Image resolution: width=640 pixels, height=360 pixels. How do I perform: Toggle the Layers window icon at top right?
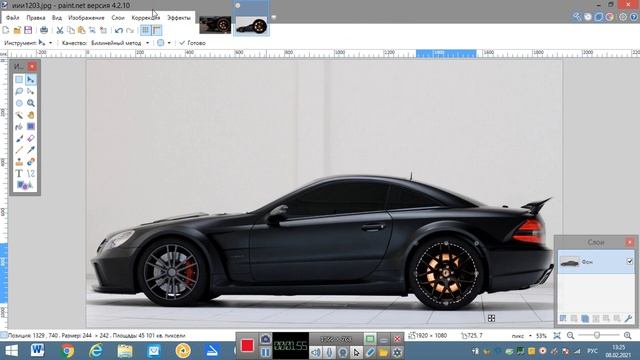tap(599, 17)
